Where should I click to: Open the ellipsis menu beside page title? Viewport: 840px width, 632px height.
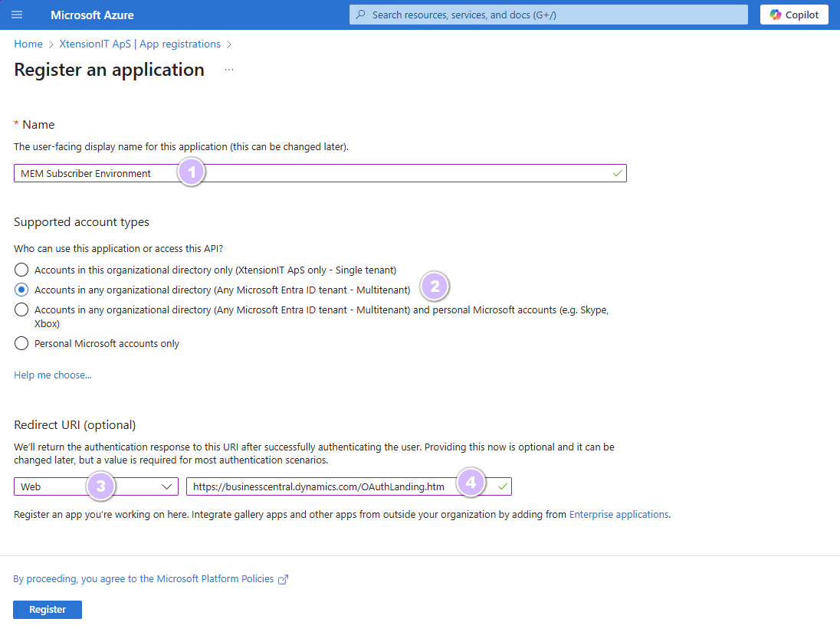click(229, 70)
